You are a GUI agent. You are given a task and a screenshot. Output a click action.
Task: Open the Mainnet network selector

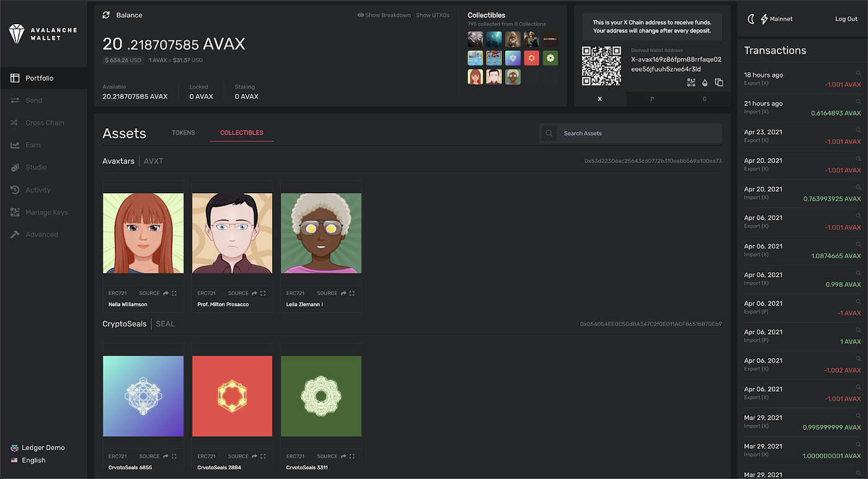781,19
